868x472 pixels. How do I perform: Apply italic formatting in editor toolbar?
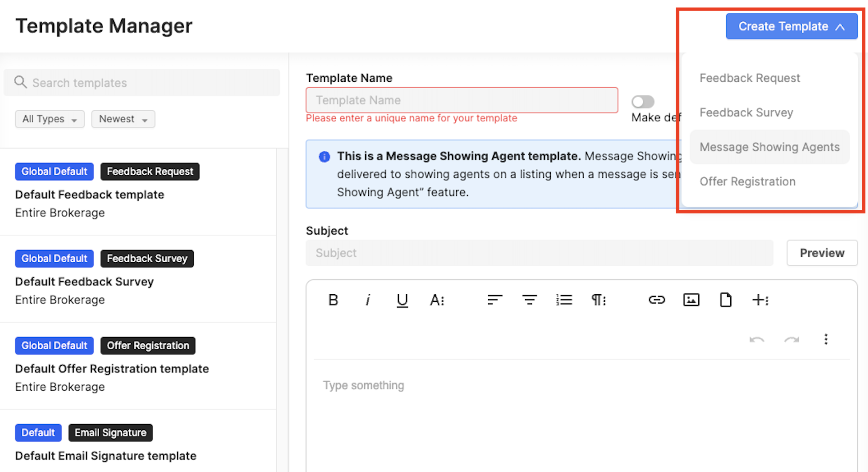click(x=367, y=300)
